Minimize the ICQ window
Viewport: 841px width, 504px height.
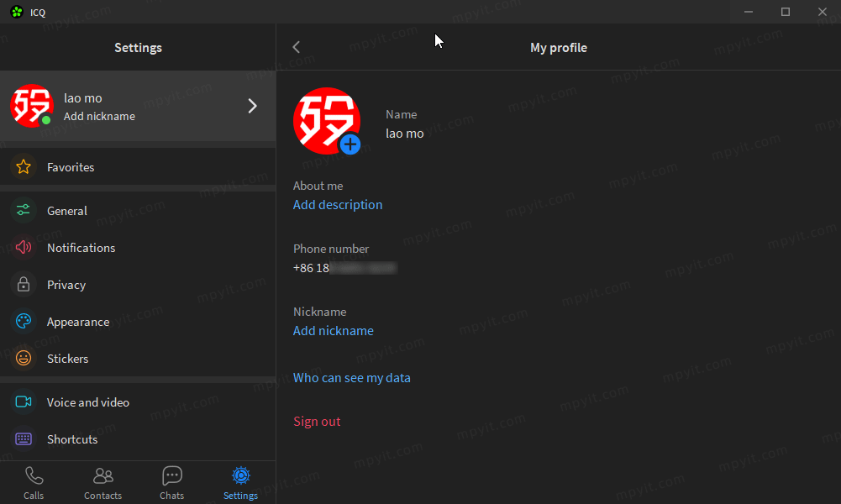(749, 12)
